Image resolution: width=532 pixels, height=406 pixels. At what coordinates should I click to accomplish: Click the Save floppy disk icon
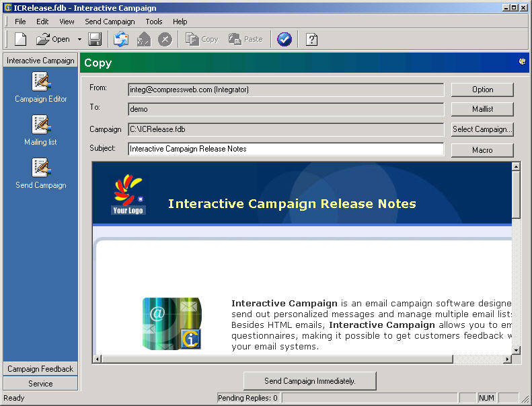[95, 39]
